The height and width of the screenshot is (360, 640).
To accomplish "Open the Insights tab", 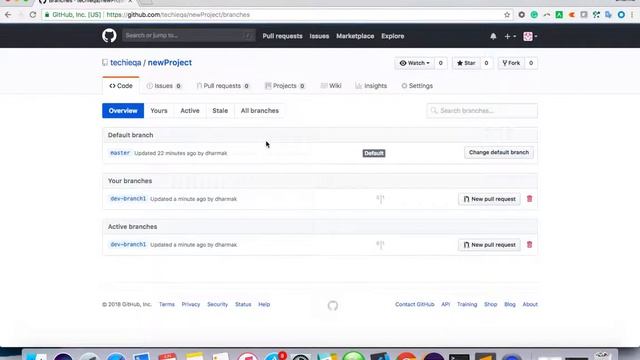I will [371, 86].
